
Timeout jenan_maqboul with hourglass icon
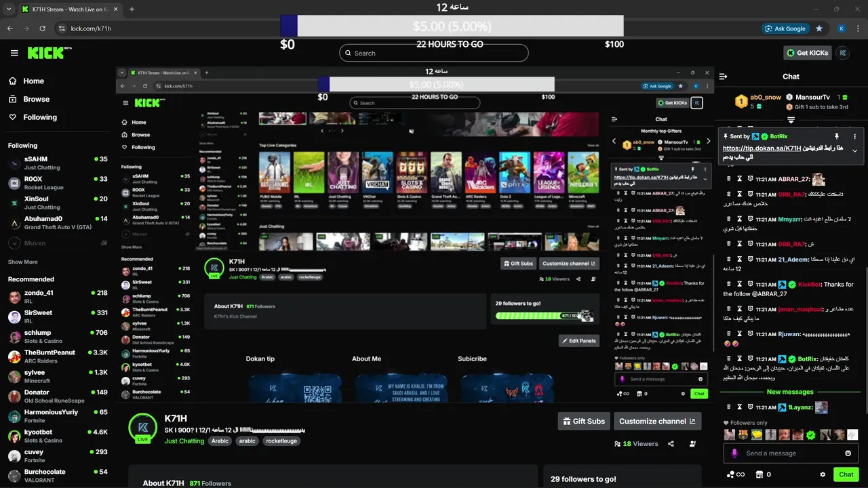coord(740,309)
